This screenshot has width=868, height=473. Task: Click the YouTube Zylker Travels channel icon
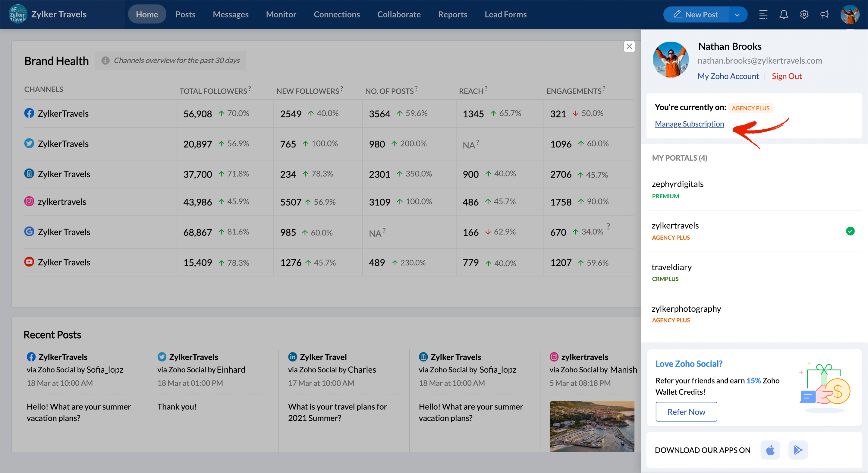coord(29,262)
